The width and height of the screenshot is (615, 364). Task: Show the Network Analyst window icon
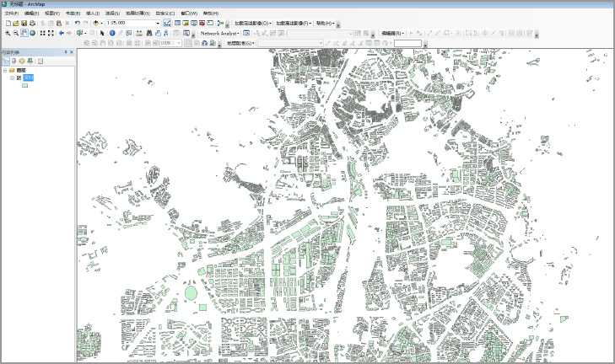pyautogui.click(x=246, y=34)
